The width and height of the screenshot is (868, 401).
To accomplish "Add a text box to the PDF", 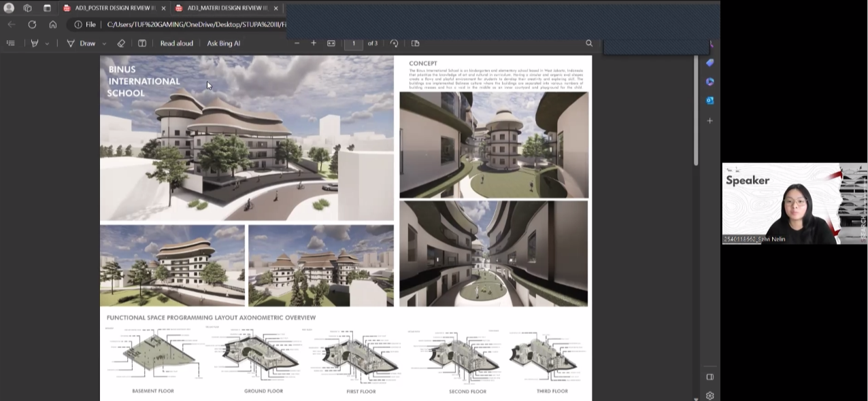I will click(142, 43).
